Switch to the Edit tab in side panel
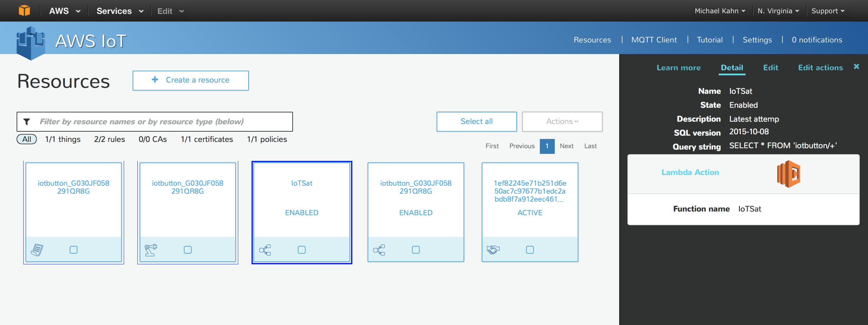868x325 pixels. pos(770,68)
